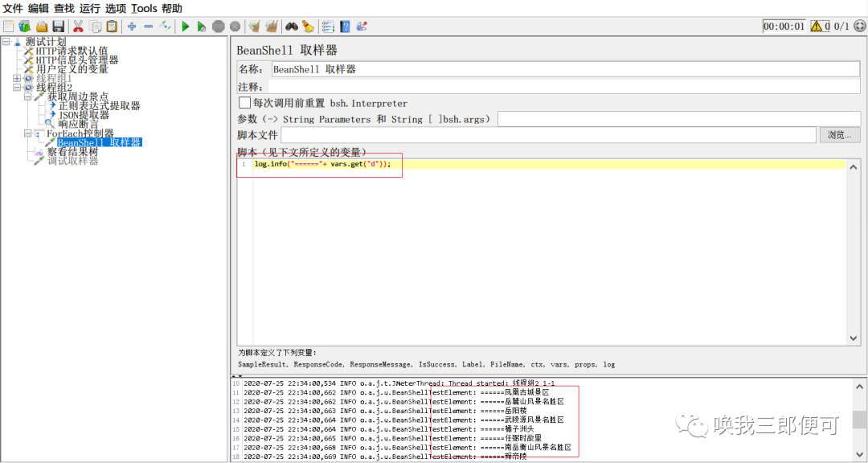
Task: Click script editor scrollbar up arrow
Action: (x=853, y=166)
